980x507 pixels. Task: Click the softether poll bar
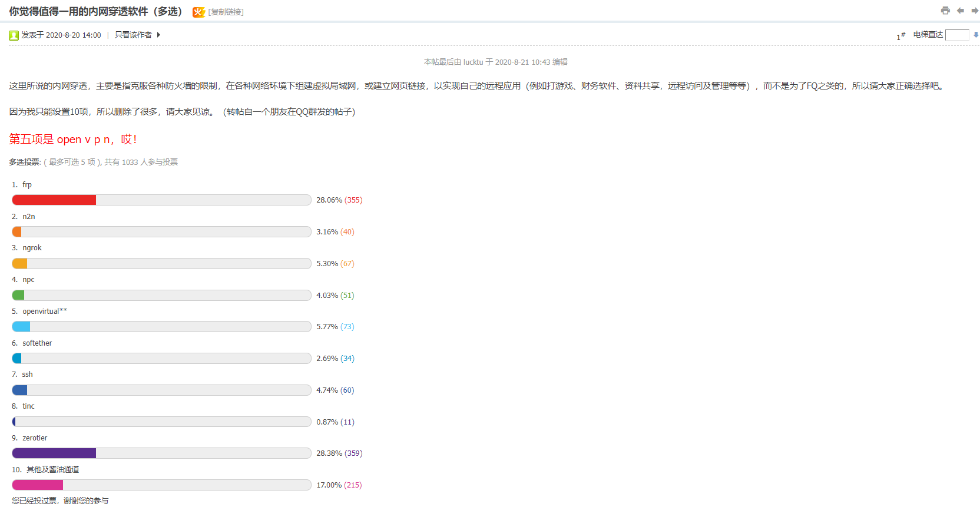(16, 359)
